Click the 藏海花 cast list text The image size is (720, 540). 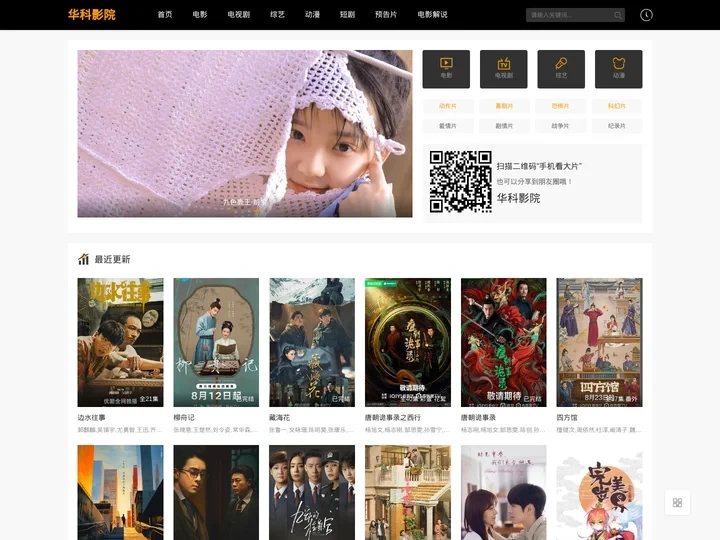[312, 430]
